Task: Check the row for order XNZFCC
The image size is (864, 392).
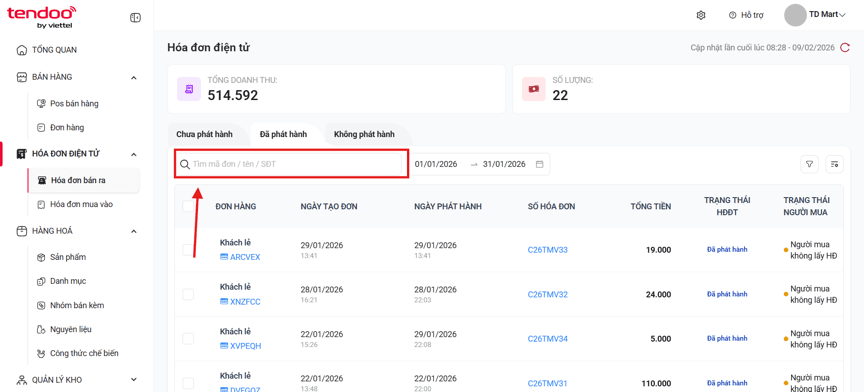Action: [x=188, y=294]
